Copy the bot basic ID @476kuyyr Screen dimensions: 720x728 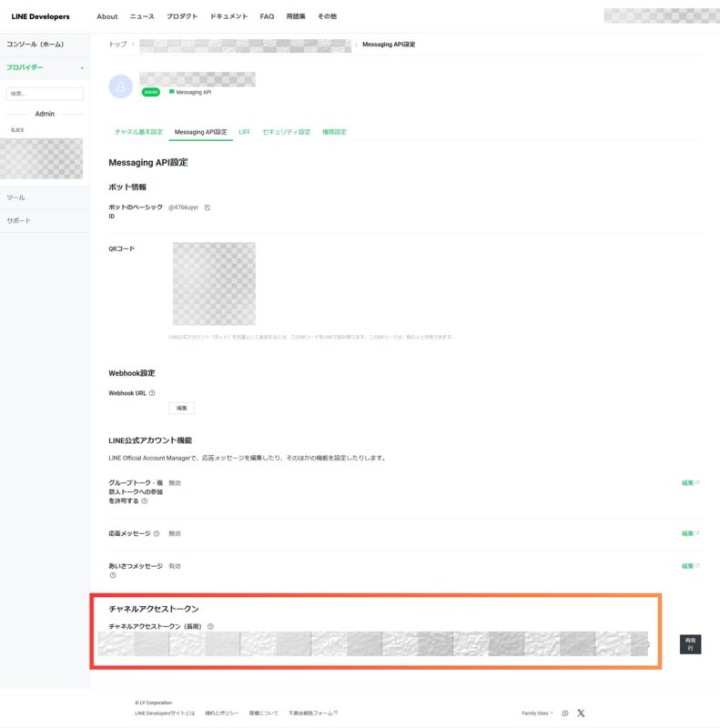coord(208,207)
